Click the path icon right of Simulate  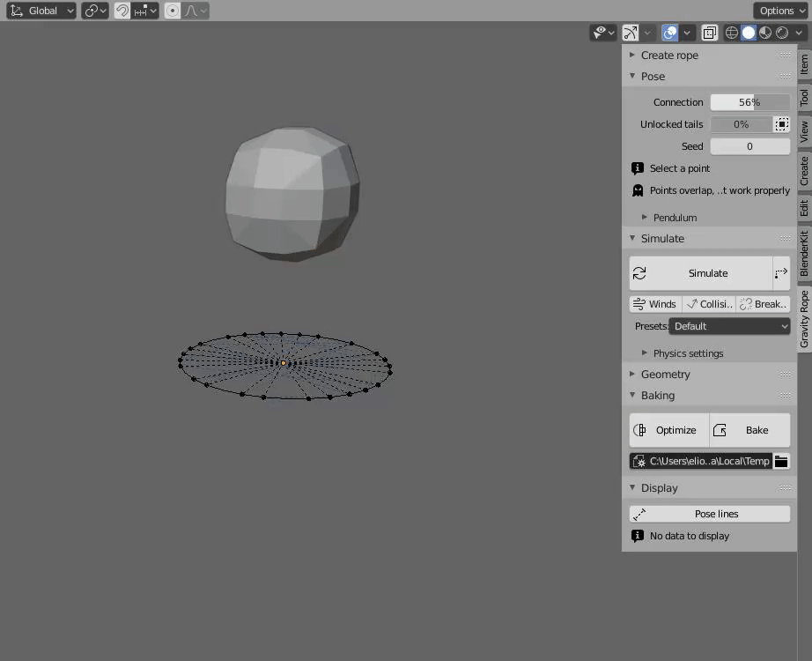coord(781,273)
